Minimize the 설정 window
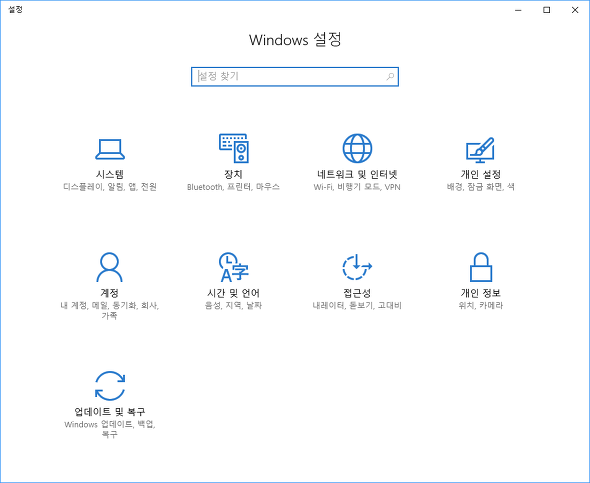The image size is (590, 483). coord(518,10)
